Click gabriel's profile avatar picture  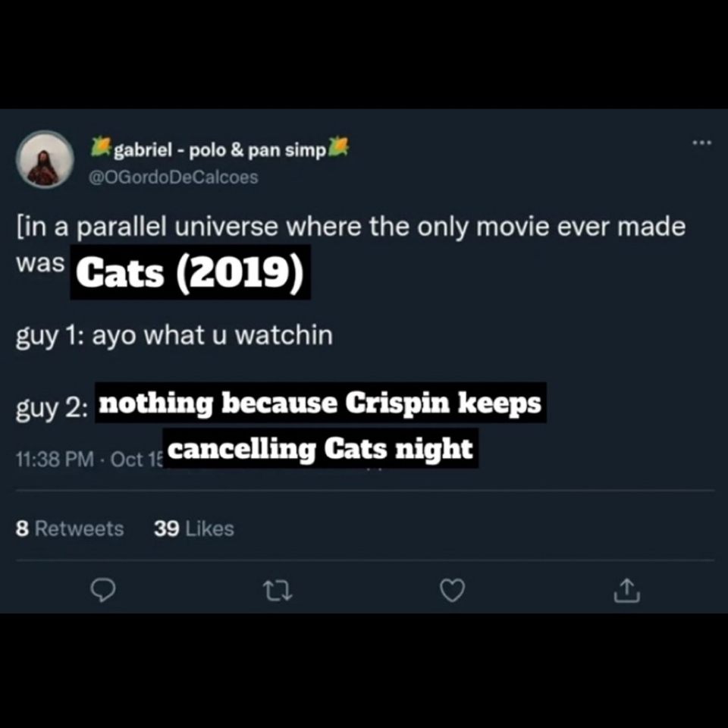point(45,160)
